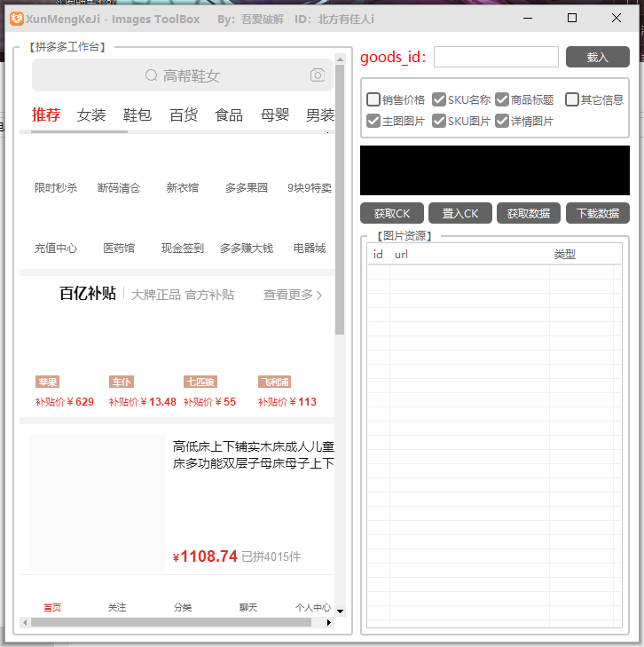The width and height of the screenshot is (644, 647).
Task: Open the 现金签到 shortcut
Action: (x=182, y=249)
